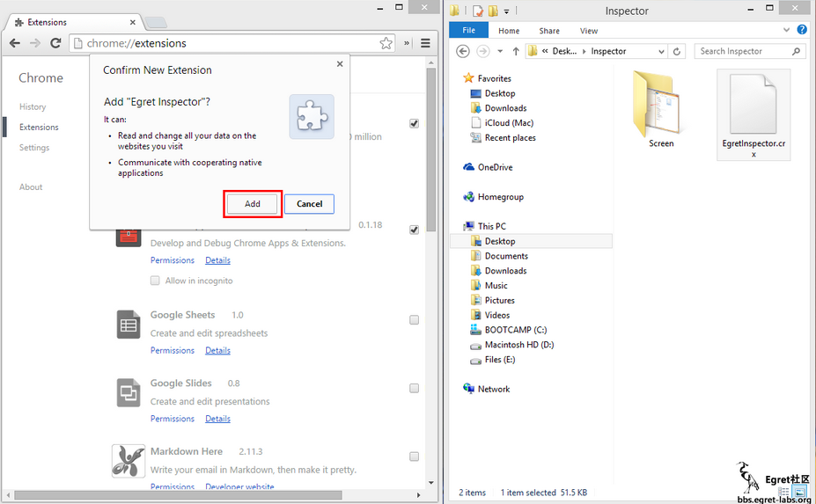Enable the Google Sheets extension
The width and height of the screenshot is (816, 504).
[x=415, y=319]
